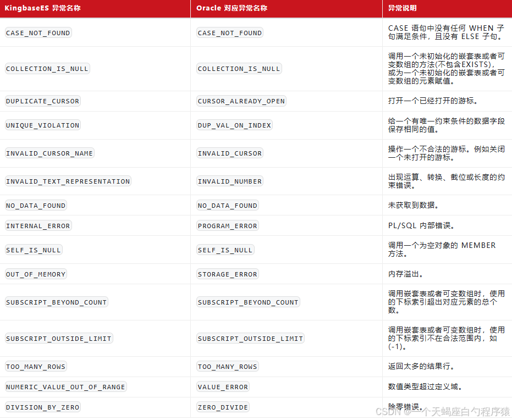
Task: Click the description starting '调用一个未初始化的嵌套表'
Action: coord(446,69)
